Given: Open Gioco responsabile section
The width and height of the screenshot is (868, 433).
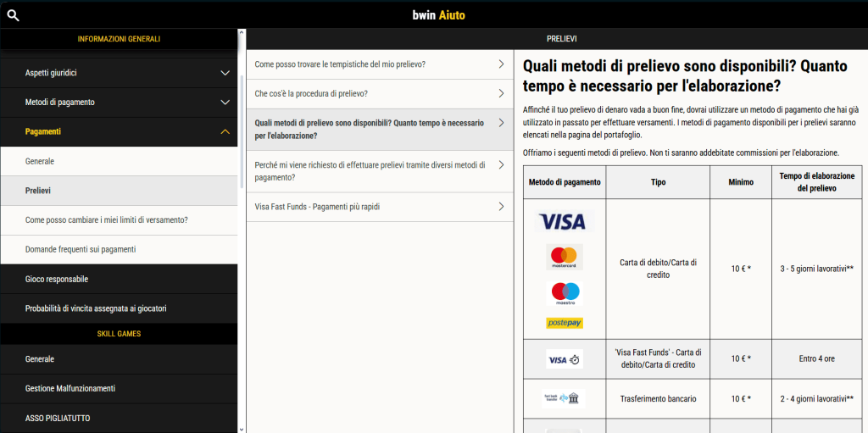Looking at the screenshot, I should [119, 279].
